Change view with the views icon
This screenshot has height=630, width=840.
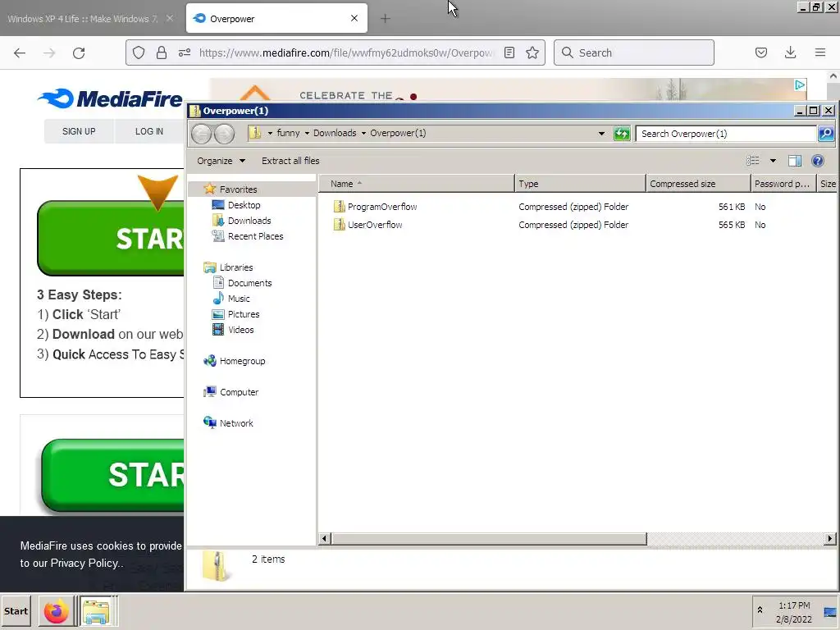(x=753, y=161)
